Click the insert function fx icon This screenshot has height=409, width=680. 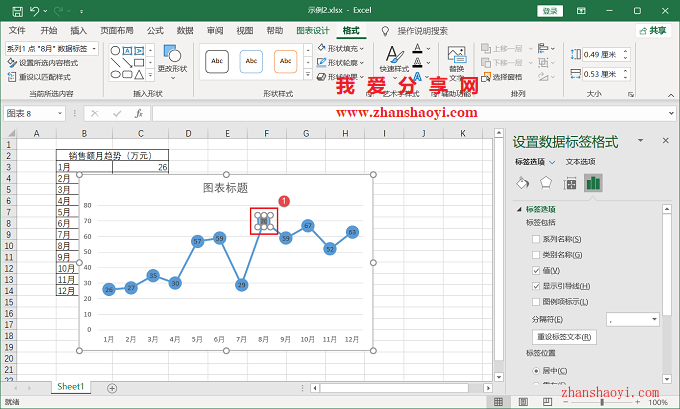138,114
